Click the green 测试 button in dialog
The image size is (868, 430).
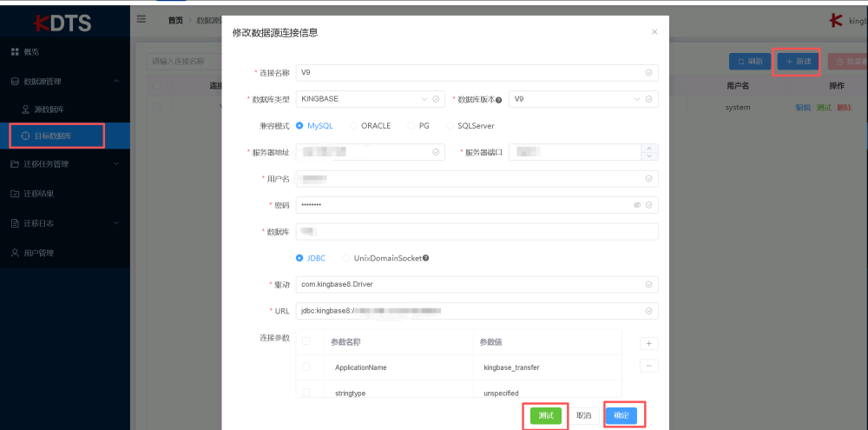click(x=546, y=415)
